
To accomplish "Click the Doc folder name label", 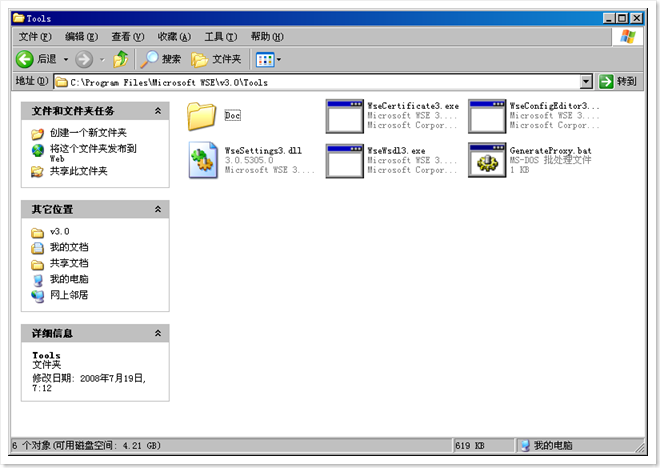I will 232,115.
